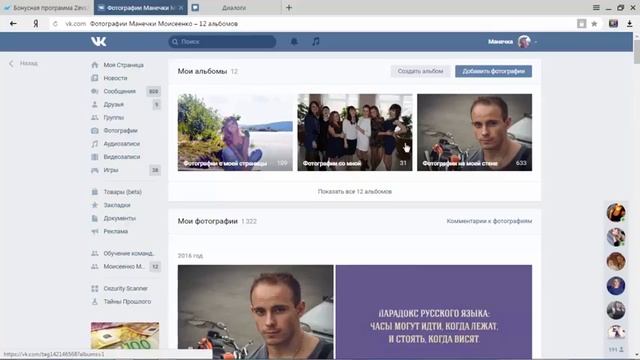This screenshot has height=360, width=640.
Task: Open the music note player icon
Action: coord(316,41)
